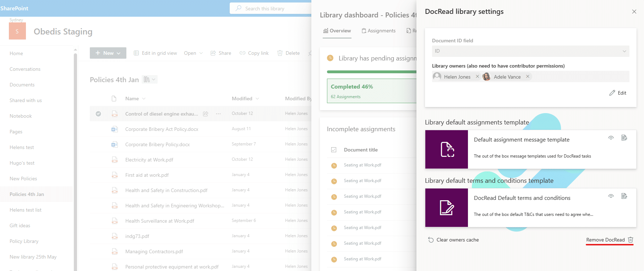The width and height of the screenshot is (644, 271).
Task: Click the New button in the command bar
Action: [x=108, y=53]
